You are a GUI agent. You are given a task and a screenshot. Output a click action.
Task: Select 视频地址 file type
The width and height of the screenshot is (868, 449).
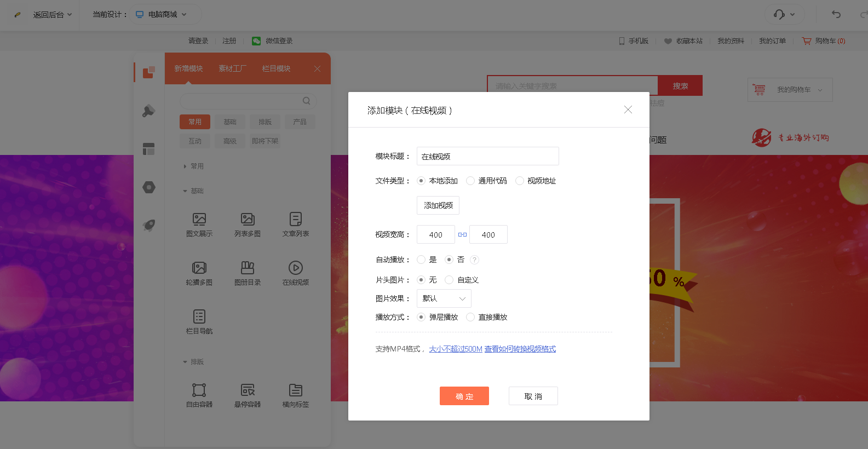(x=520, y=181)
